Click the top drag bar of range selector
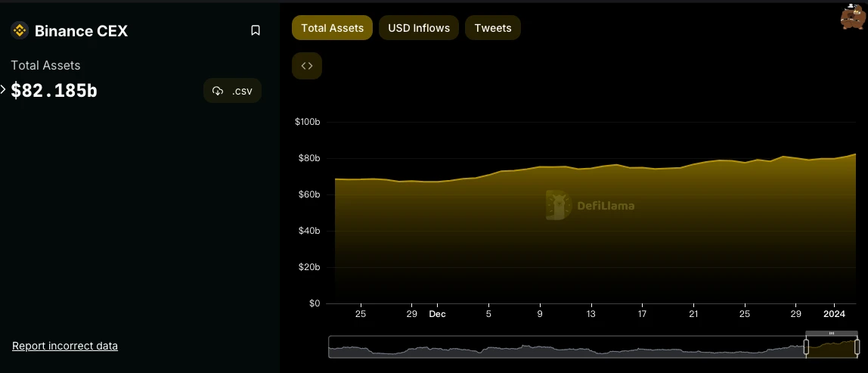 pyautogui.click(x=832, y=333)
